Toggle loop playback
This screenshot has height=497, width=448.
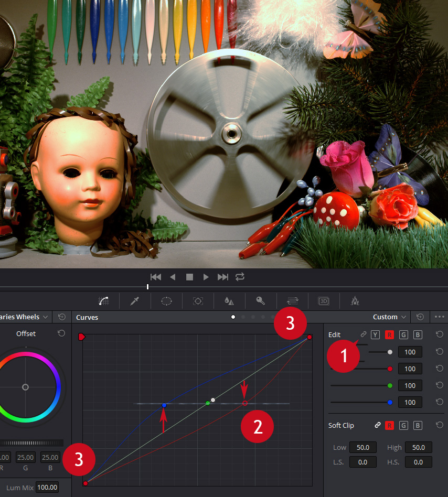point(240,277)
